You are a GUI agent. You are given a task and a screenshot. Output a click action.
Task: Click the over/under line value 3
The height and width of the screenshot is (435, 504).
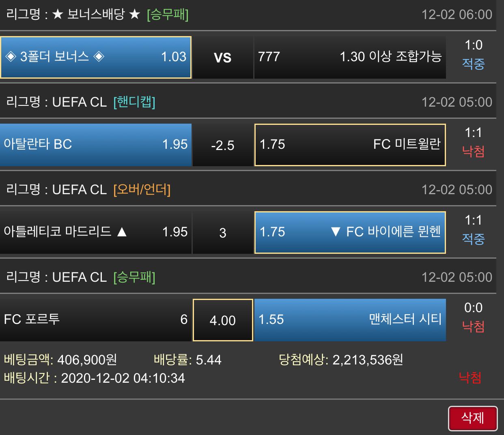point(223,233)
